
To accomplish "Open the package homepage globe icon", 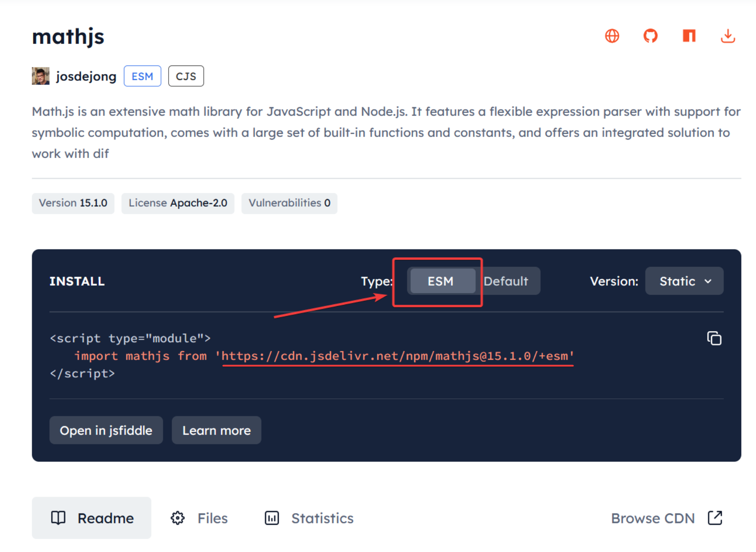I will point(611,36).
